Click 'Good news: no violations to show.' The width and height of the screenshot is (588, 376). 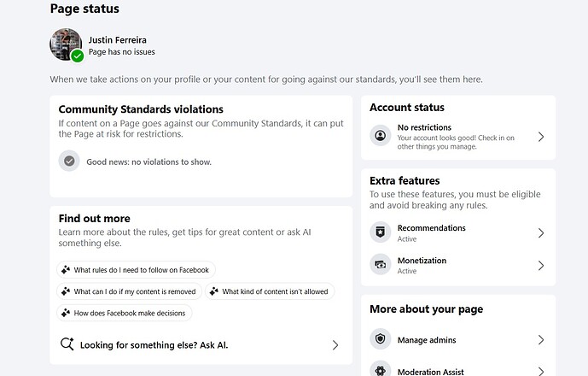coord(148,162)
